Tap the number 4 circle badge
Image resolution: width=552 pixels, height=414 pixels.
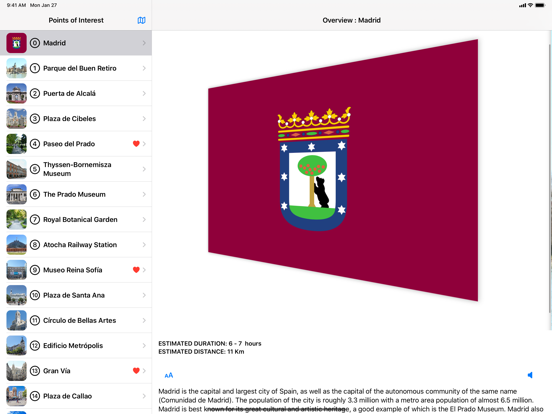[34, 144]
